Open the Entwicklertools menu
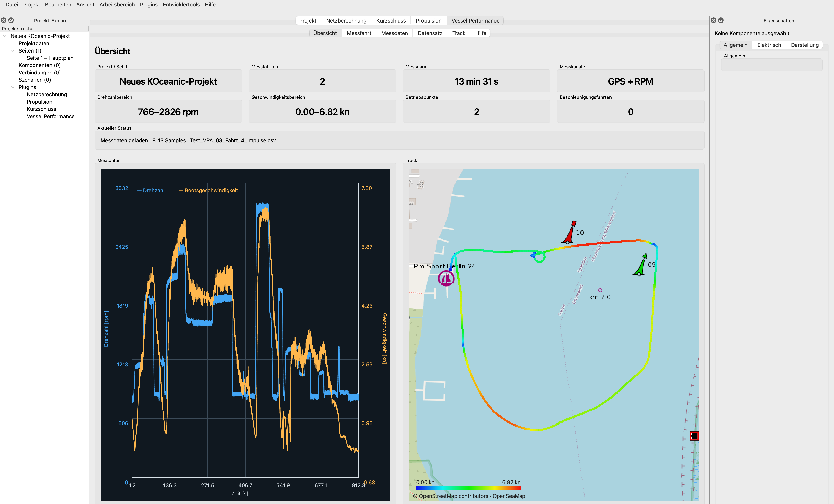 [x=181, y=5]
